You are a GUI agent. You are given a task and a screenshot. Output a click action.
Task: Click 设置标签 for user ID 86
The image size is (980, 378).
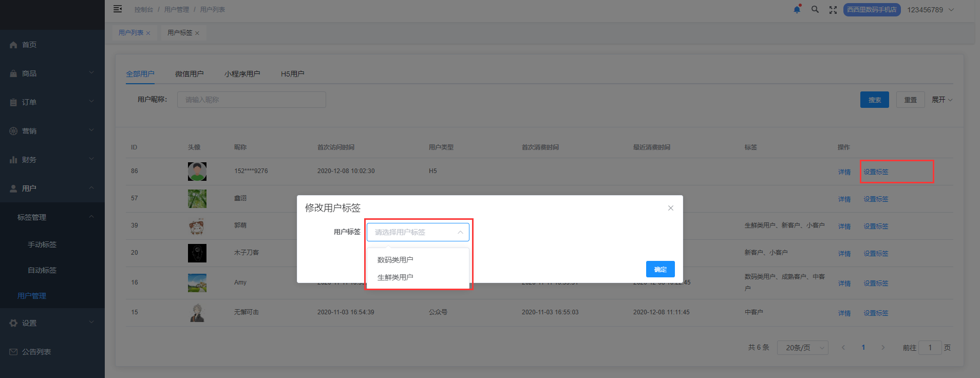coord(876,172)
